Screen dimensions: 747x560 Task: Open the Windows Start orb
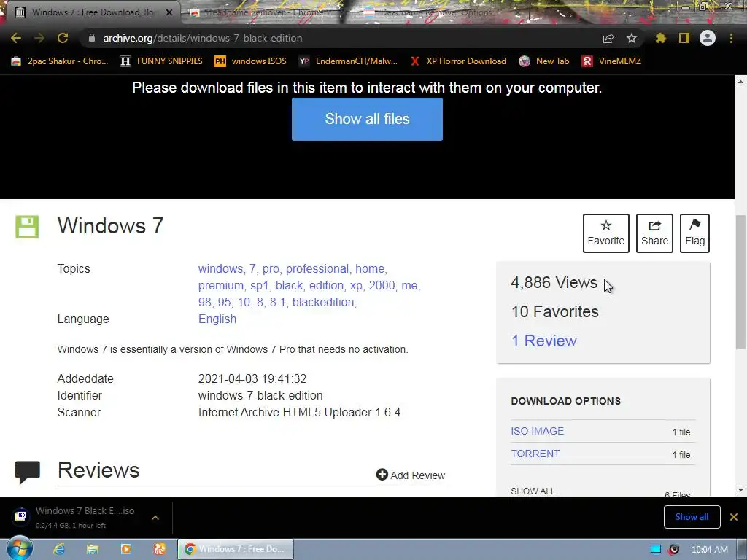[19, 548]
